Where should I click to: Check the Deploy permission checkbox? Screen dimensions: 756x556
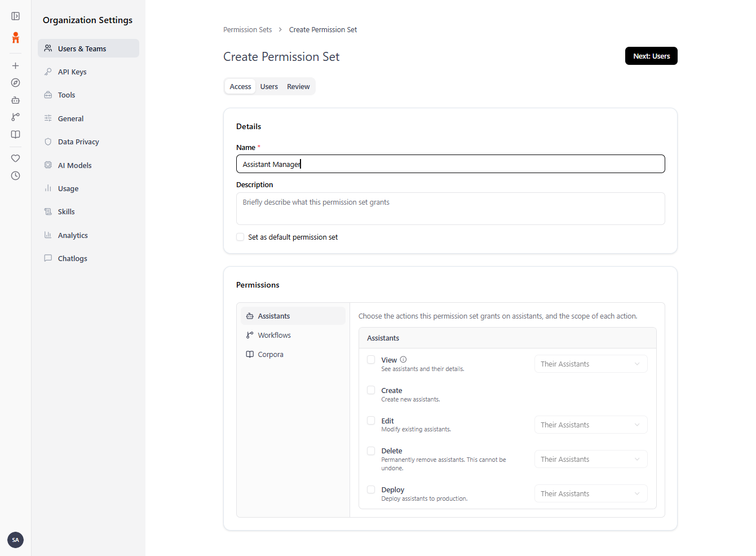coord(371,489)
